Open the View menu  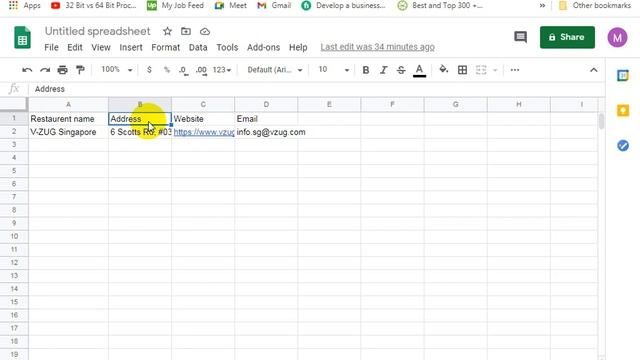tap(101, 47)
